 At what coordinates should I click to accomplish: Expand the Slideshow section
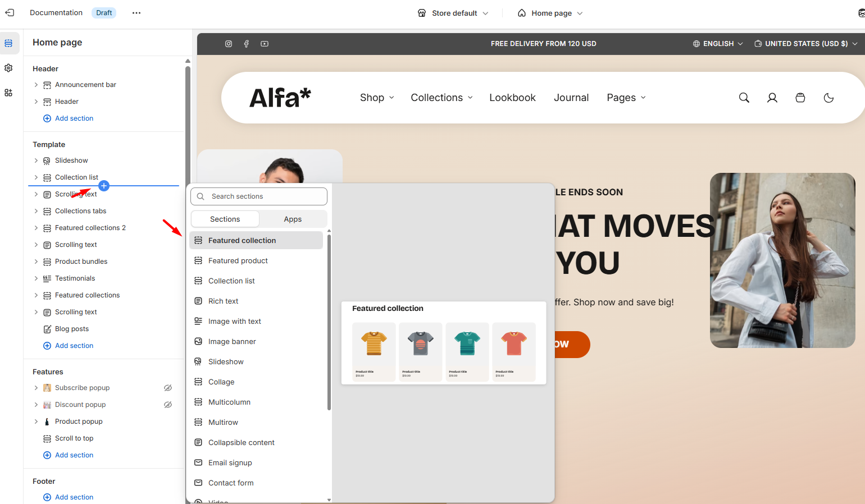(x=36, y=161)
